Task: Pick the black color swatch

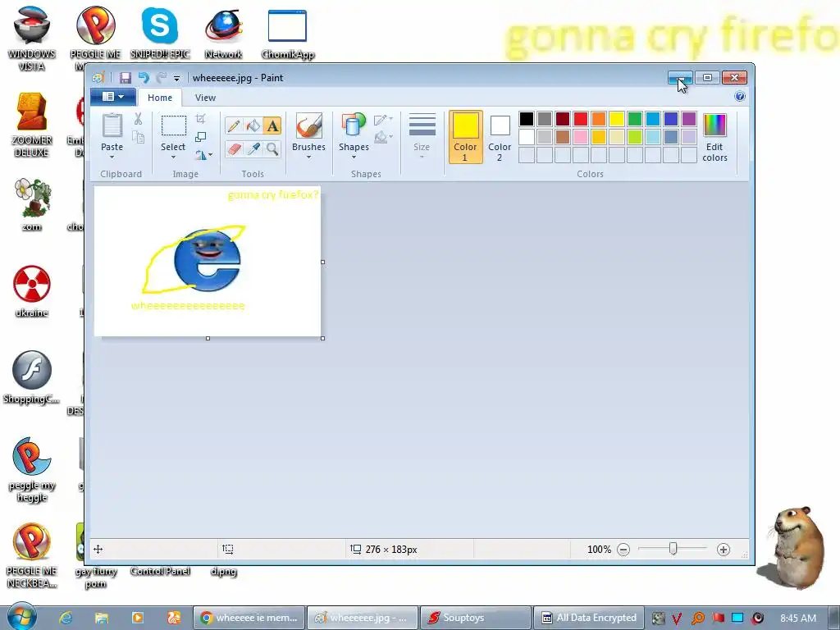Action: pyautogui.click(x=527, y=119)
